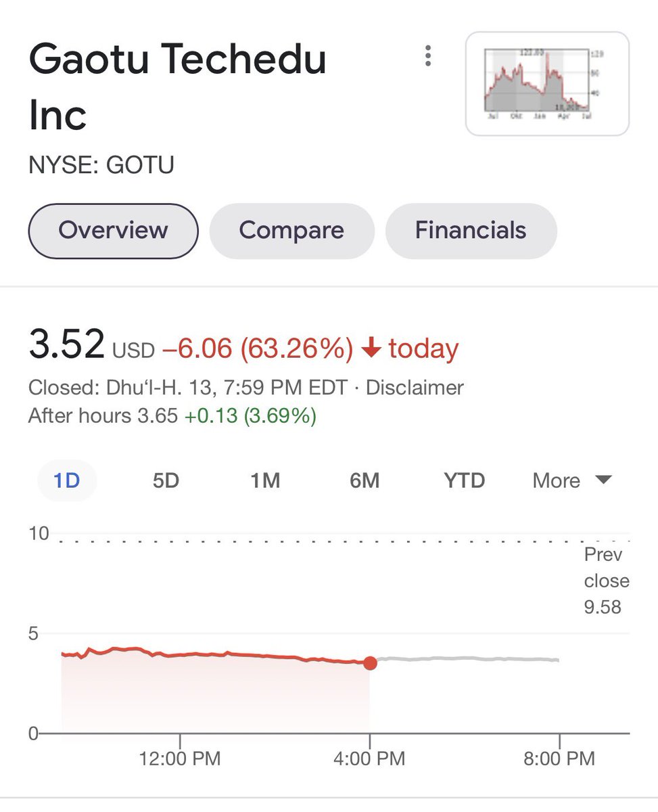The width and height of the screenshot is (658, 812).
Task: Click the NYSE: GOTU ticker label
Action: (101, 166)
